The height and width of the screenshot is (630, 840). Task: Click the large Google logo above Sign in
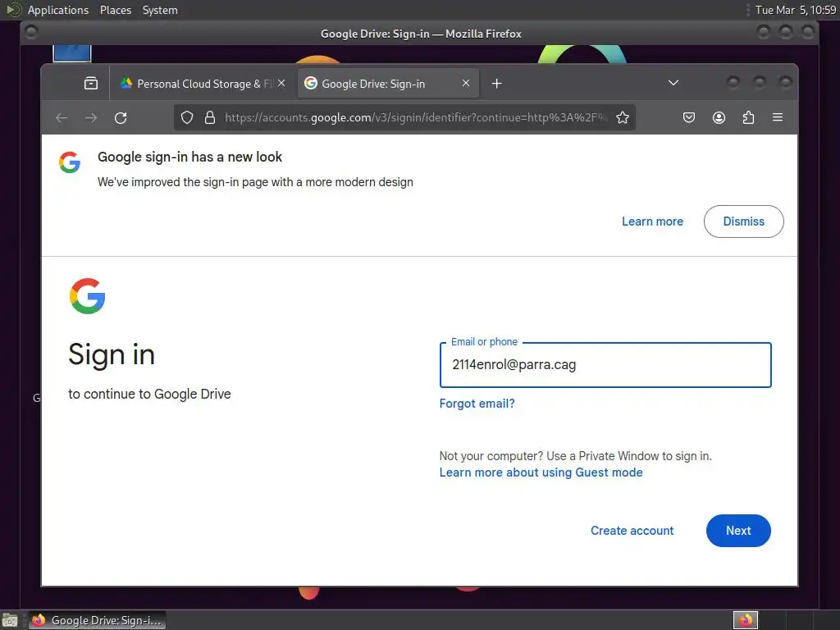[x=87, y=295]
